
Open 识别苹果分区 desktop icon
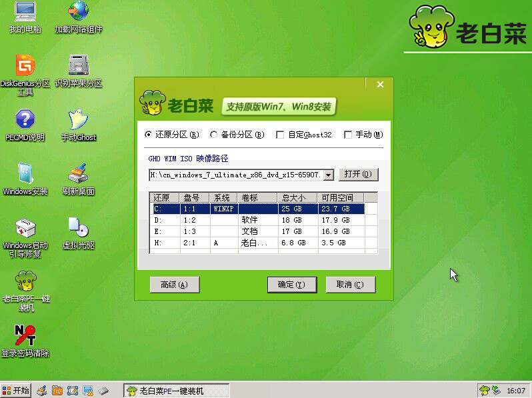click(x=79, y=71)
